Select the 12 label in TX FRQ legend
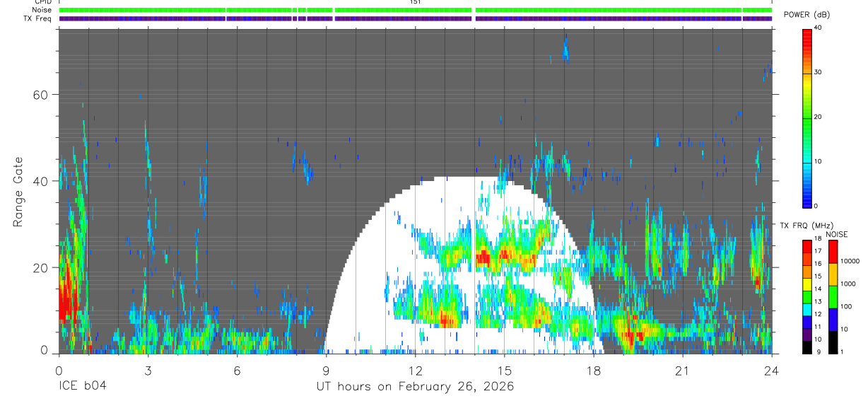This screenshot has height=401, width=868. coord(818,314)
